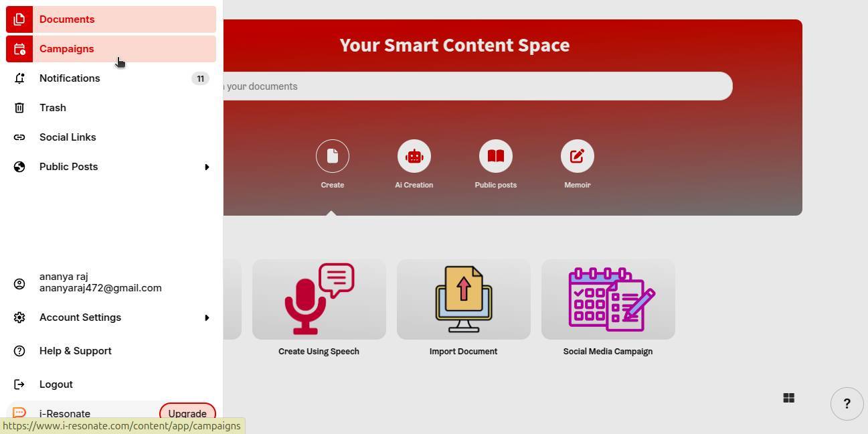Open Documents in the sidebar
Viewport: 868px width, 434px height.
tap(67, 19)
